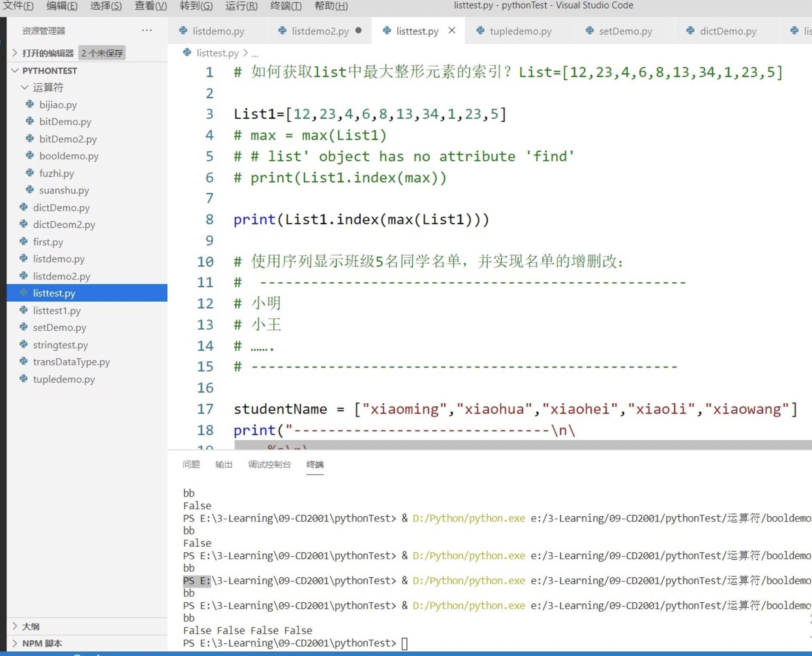This screenshot has width=812, height=656.
Task: Open transDataType.py from the file tree
Action: pyautogui.click(x=71, y=362)
